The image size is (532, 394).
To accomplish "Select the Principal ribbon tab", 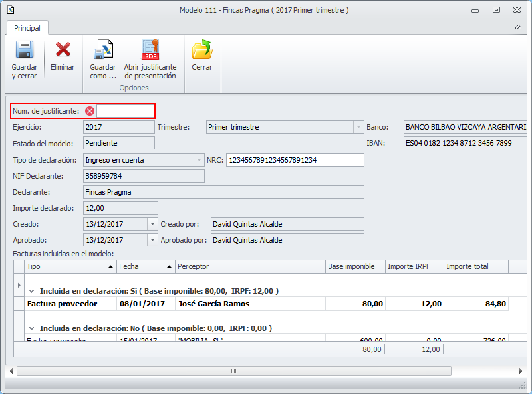I will click(27, 28).
